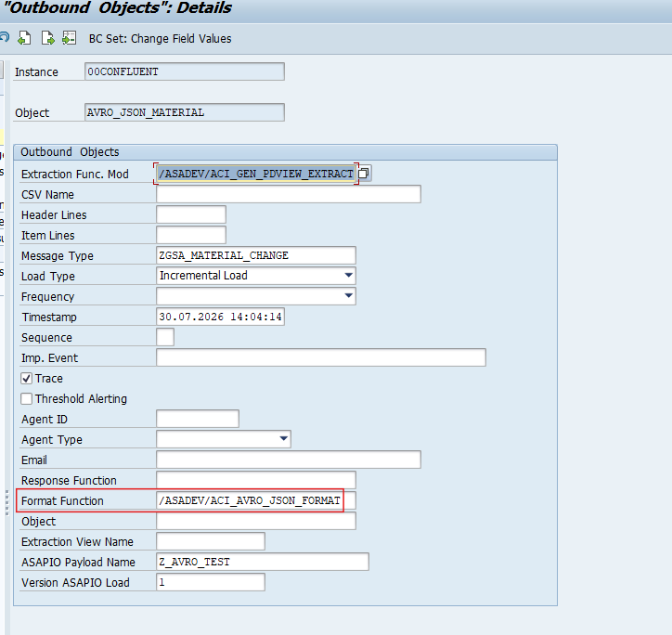
Task: Open value help beside Extraction Func. Mod
Action: pyautogui.click(x=364, y=174)
